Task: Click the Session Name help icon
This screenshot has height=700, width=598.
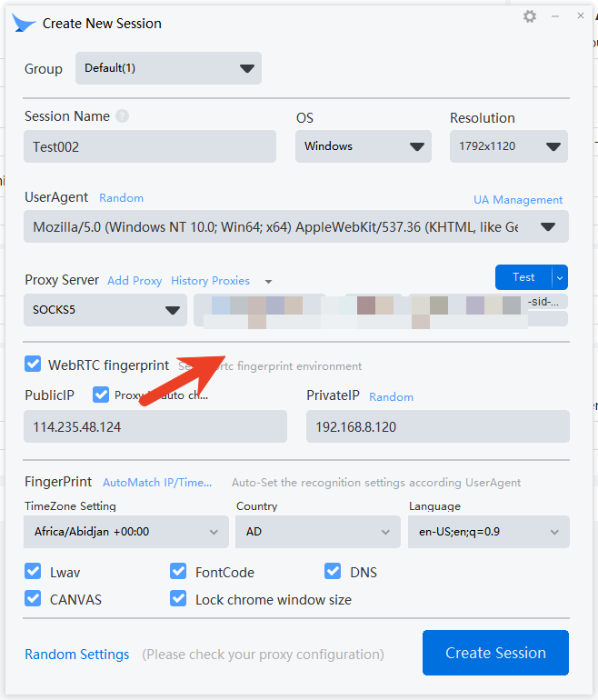Action: pyautogui.click(x=122, y=116)
